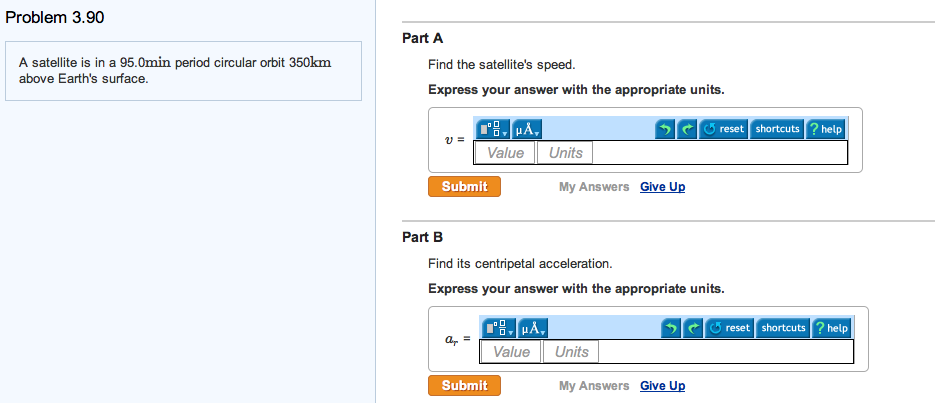Click the Value field for speed v

[505, 153]
